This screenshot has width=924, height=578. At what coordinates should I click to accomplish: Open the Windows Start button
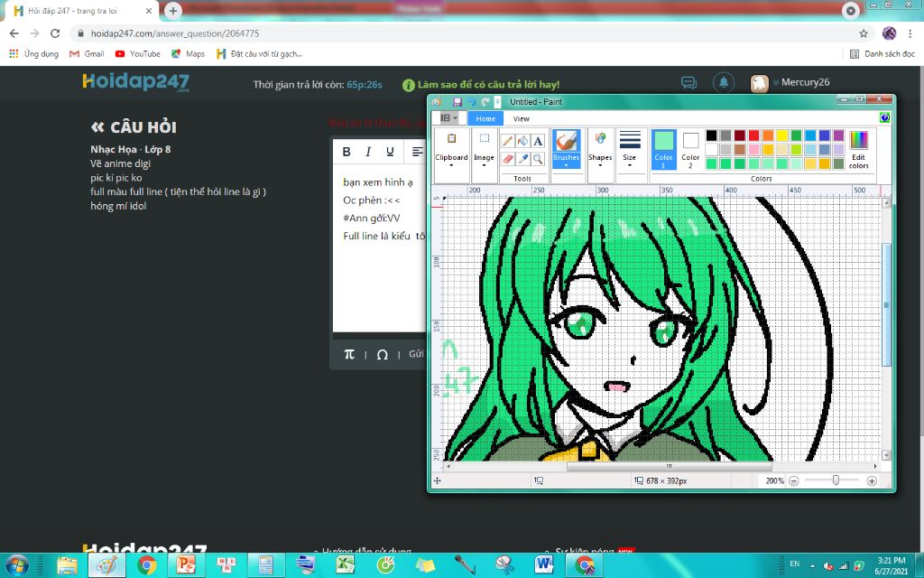[x=16, y=565]
